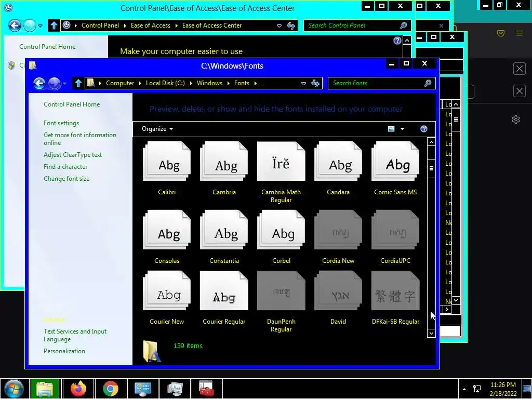Select the CordiaUPC font icon
532x399 pixels.
point(395,230)
